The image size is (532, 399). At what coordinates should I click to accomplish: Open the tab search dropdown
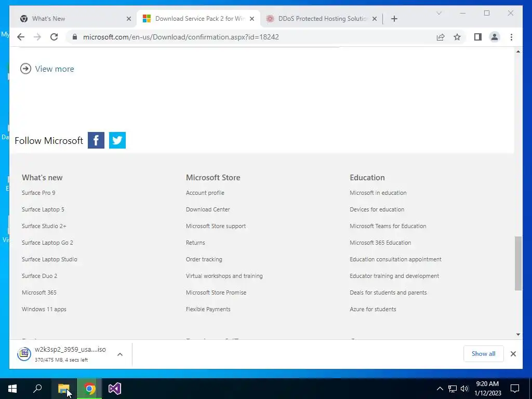(438, 13)
